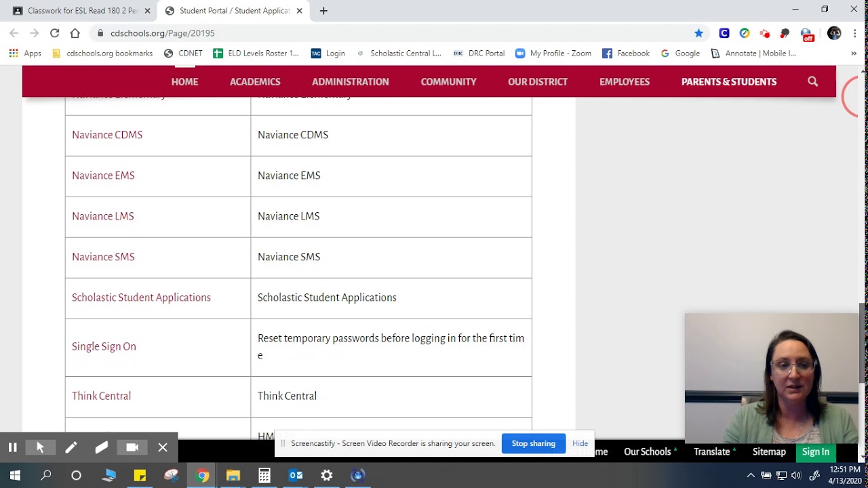Expand the Translate footer menu
Image resolution: width=868 pixels, height=488 pixels.
coord(715,451)
